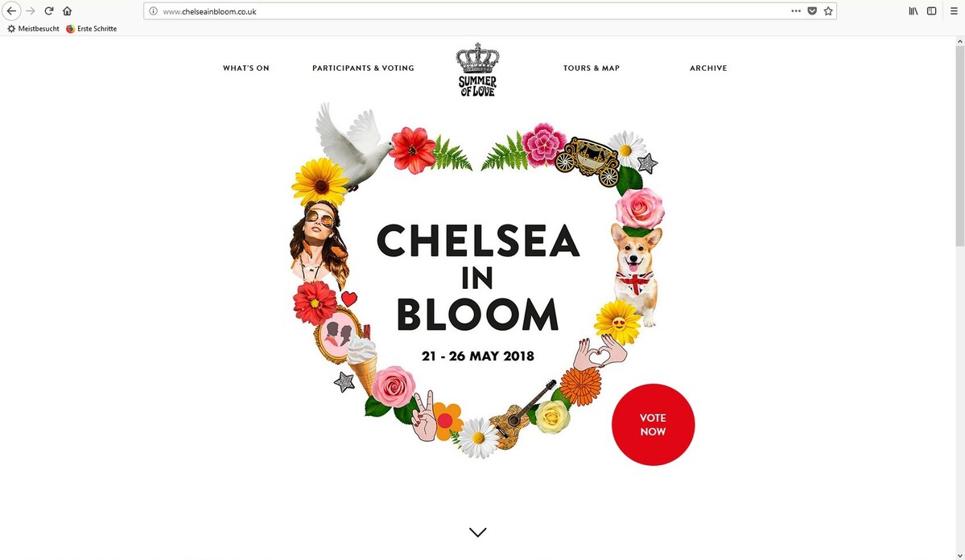
Task: Click the vertical scrollbar thumb
Action: click(x=959, y=146)
